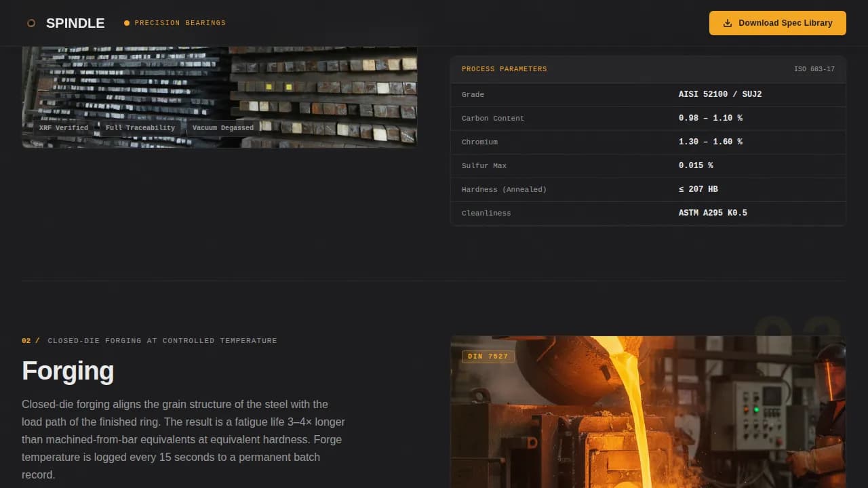Click the ISO 683-17 standard label

814,68
